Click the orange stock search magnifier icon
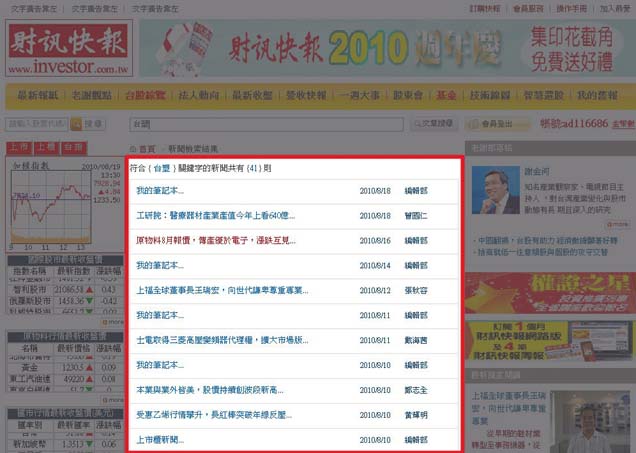636x453 pixels. point(76,124)
